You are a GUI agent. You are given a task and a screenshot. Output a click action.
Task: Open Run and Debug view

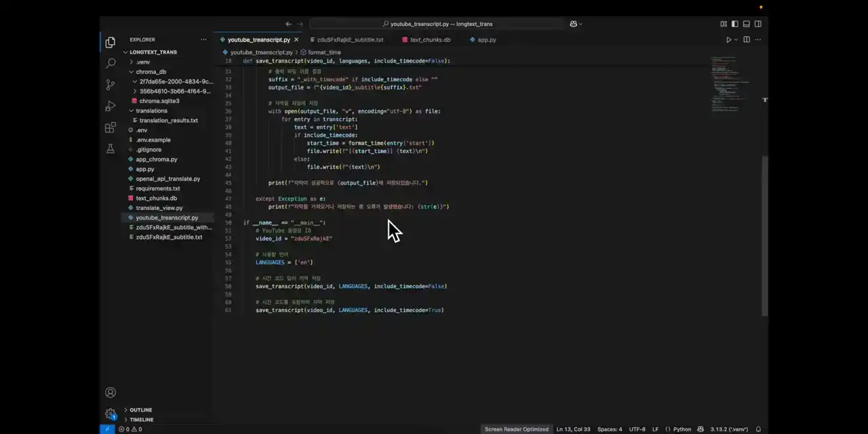[x=111, y=106]
